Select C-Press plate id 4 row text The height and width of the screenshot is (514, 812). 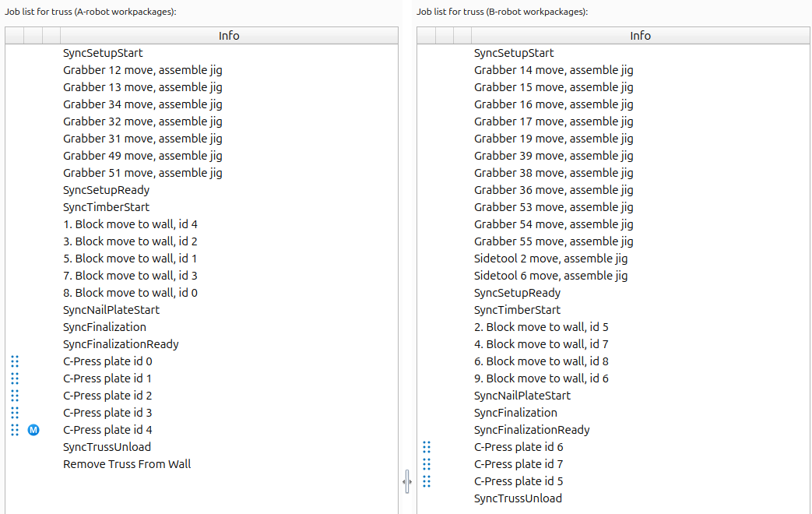click(x=107, y=429)
